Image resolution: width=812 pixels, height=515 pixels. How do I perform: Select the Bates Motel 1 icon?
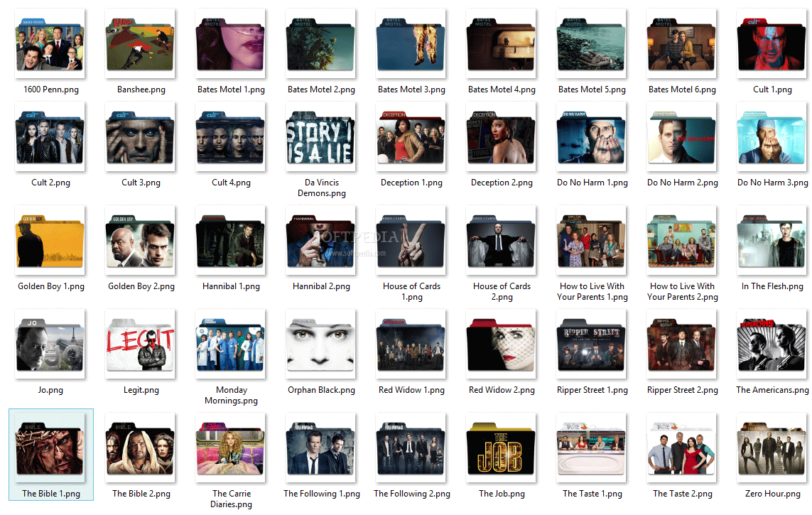click(x=230, y=43)
